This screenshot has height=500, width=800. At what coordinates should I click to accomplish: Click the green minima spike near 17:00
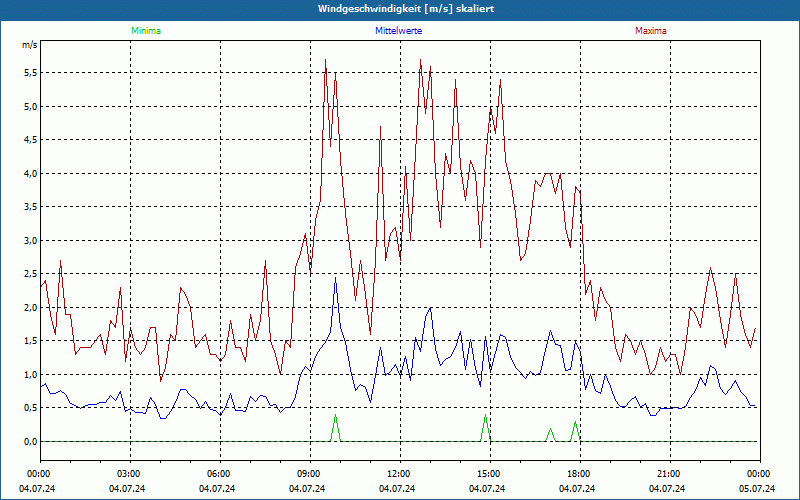coord(550,435)
